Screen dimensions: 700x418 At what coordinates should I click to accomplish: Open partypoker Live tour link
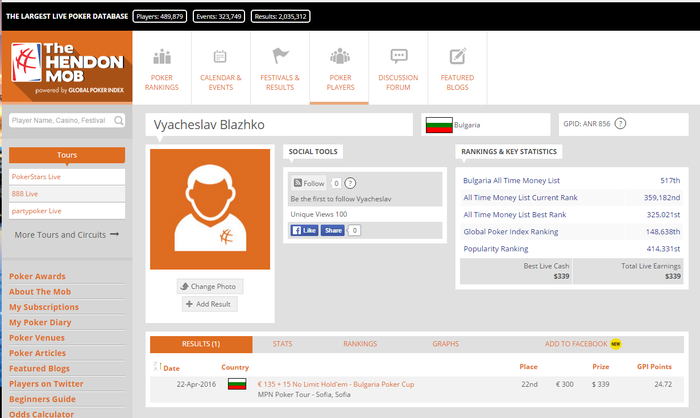pyautogui.click(x=37, y=211)
